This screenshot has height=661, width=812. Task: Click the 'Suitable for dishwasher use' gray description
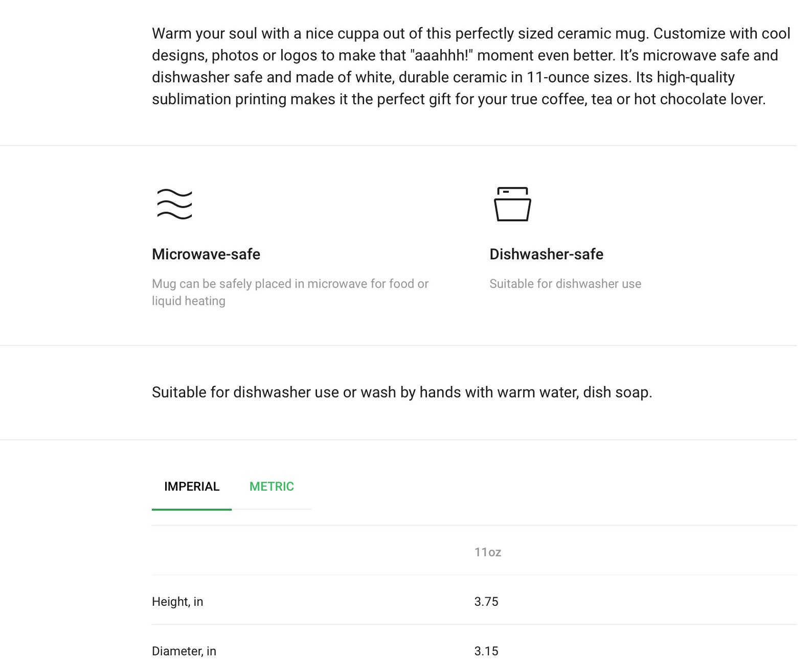click(565, 284)
